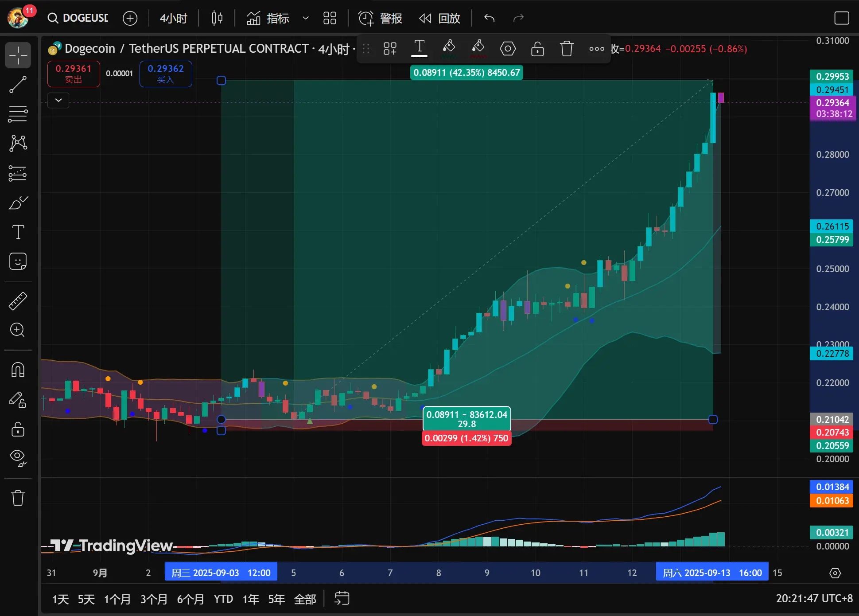Select the 5年 time range

pyautogui.click(x=276, y=599)
